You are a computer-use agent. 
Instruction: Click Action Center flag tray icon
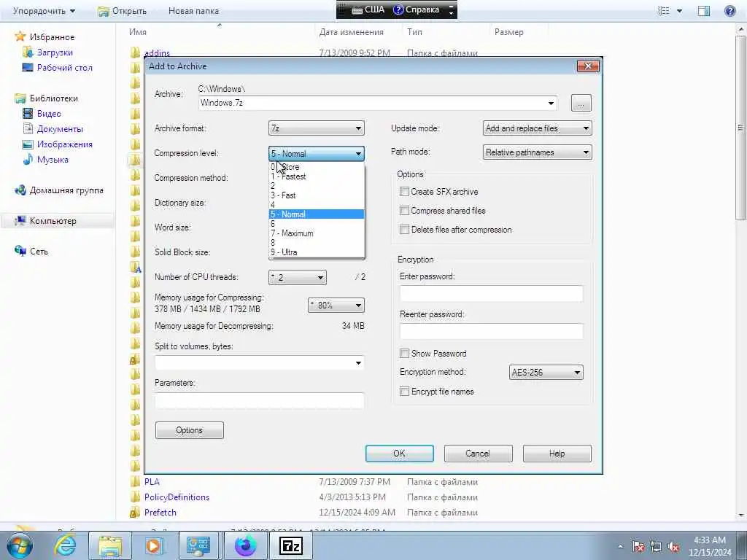tap(638, 546)
